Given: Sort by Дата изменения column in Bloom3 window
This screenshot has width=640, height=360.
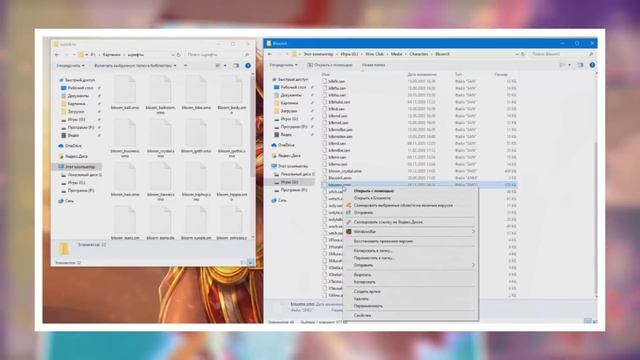Looking at the screenshot, I should tap(422, 74).
